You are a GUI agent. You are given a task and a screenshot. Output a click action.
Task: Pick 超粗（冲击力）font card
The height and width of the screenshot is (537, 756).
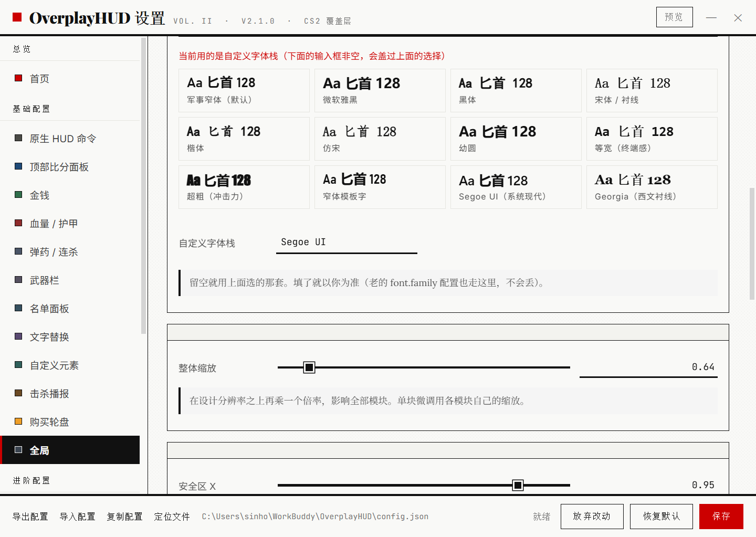coord(244,187)
